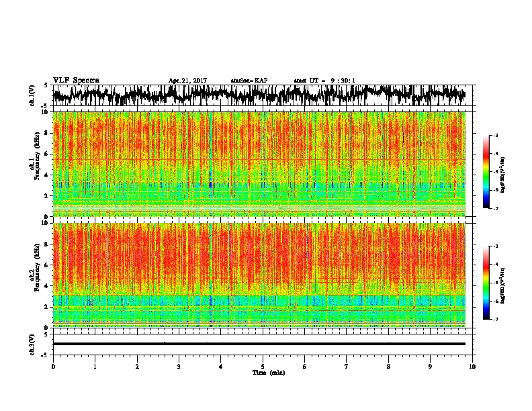The image size is (532, 411).
Task: Click the "station=KAP" header label
Action: pos(249,81)
